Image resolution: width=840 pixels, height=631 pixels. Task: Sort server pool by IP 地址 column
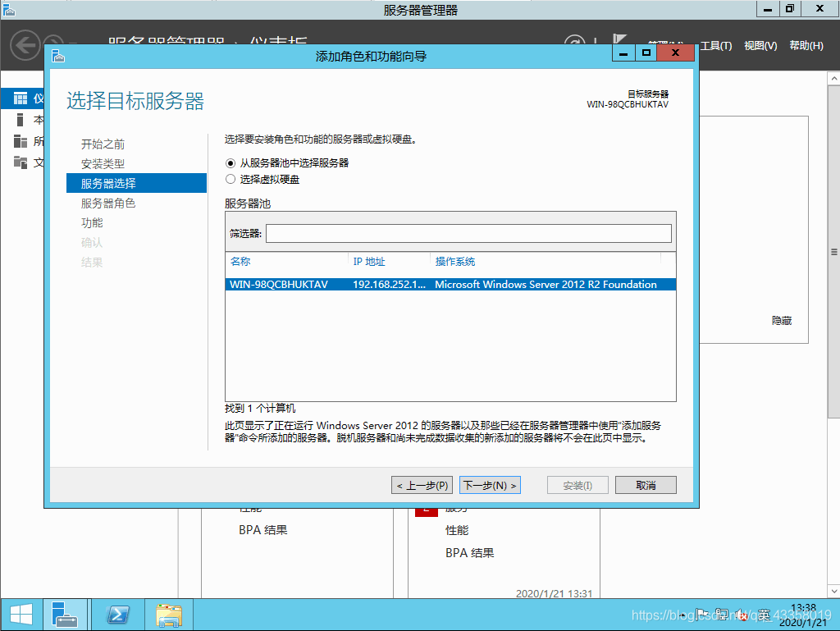point(368,262)
